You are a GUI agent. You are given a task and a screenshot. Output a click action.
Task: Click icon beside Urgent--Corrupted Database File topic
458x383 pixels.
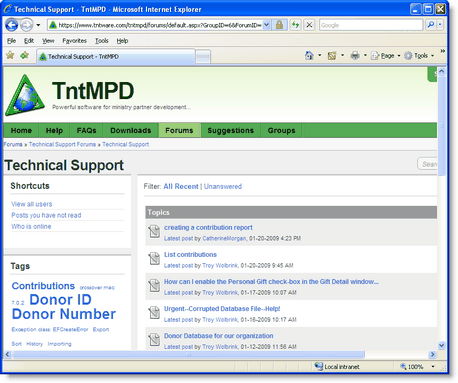pyautogui.click(x=154, y=312)
